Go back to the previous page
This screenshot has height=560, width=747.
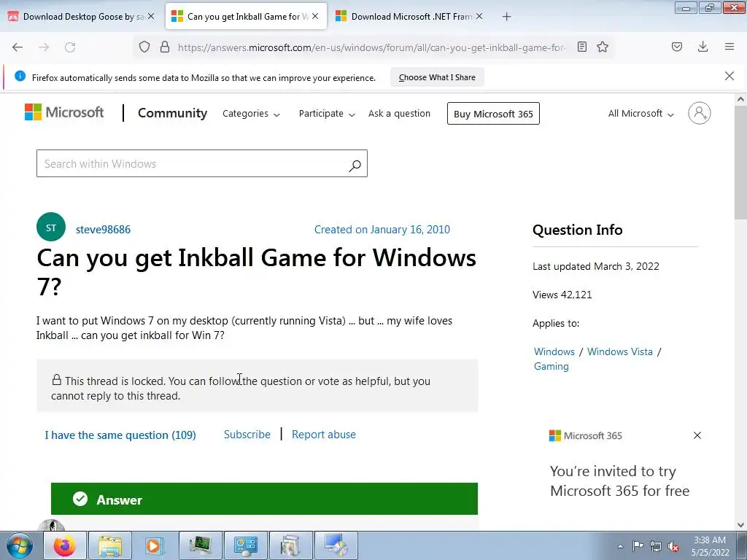pyautogui.click(x=18, y=47)
